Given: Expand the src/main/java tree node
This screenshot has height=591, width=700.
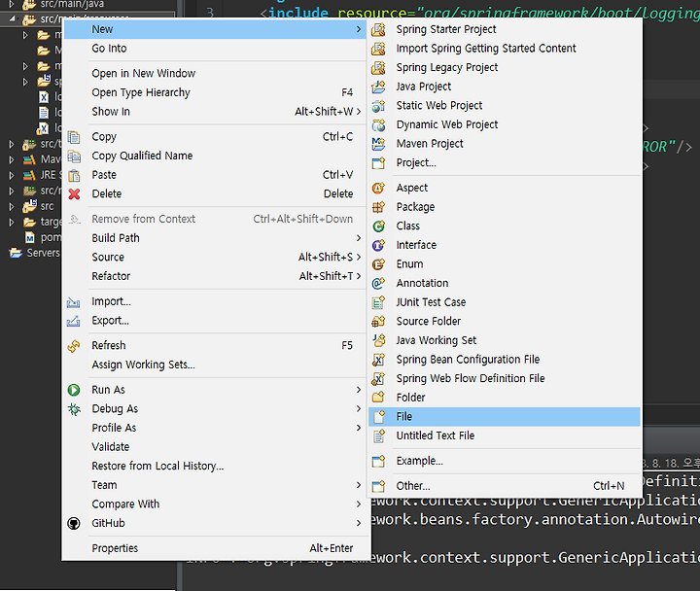Looking at the screenshot, I should [12, 5].
